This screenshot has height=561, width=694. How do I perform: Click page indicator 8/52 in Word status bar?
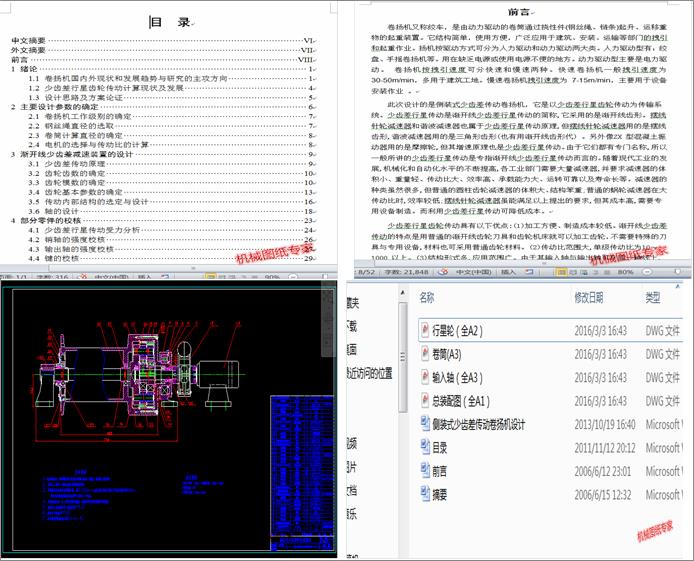click(x=366, y=272)
